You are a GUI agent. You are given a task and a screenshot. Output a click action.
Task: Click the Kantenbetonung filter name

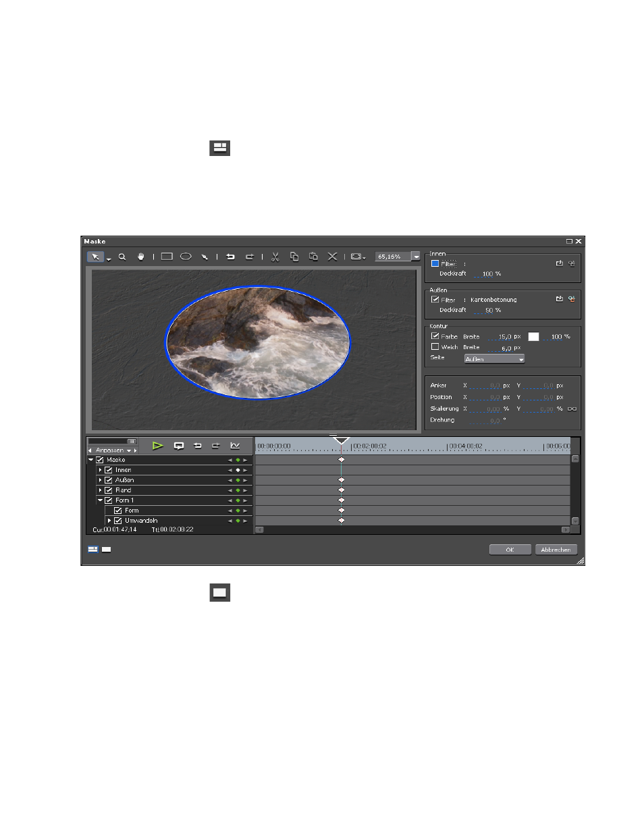coord(493,300)
